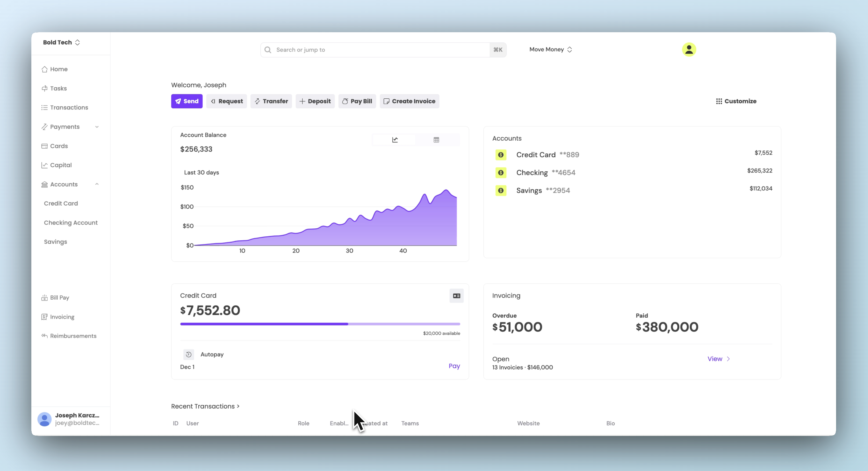Click the Teams column header
The image size is (868, 471).
click(x=410, y=423)
